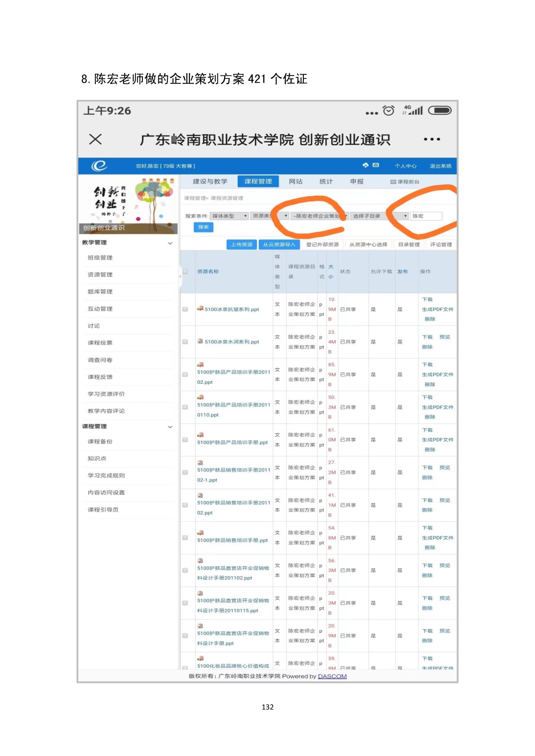This screenshot has width=535, height=756.
Task: Click the file icon of 5100冰泉水润系列.ppt
Action: click(x=200, y=341)
